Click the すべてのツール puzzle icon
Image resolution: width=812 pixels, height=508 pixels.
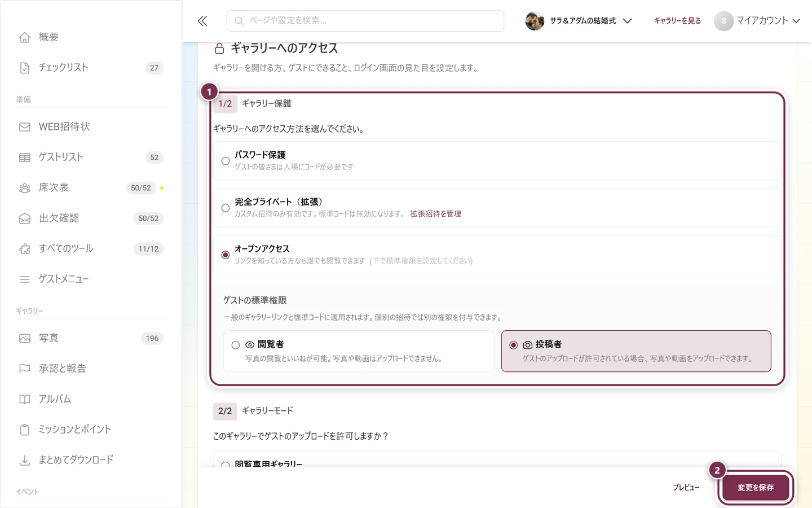coord(25,249)
